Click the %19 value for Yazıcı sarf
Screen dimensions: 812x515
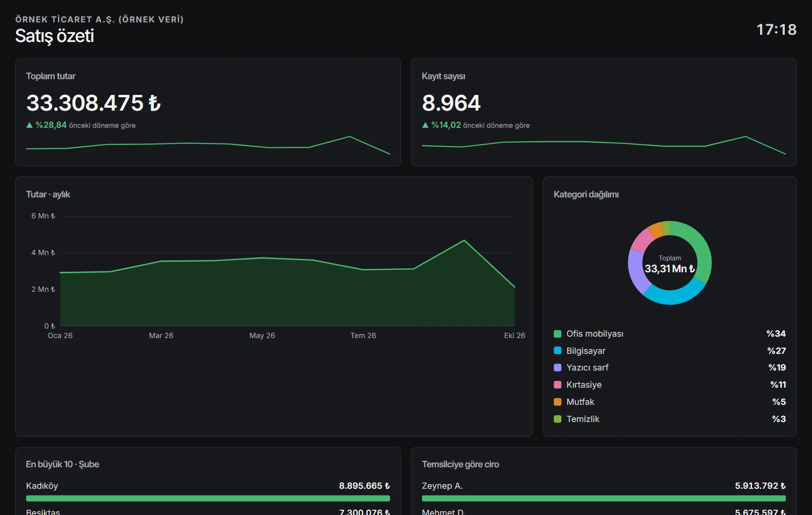tap(777, 368)
